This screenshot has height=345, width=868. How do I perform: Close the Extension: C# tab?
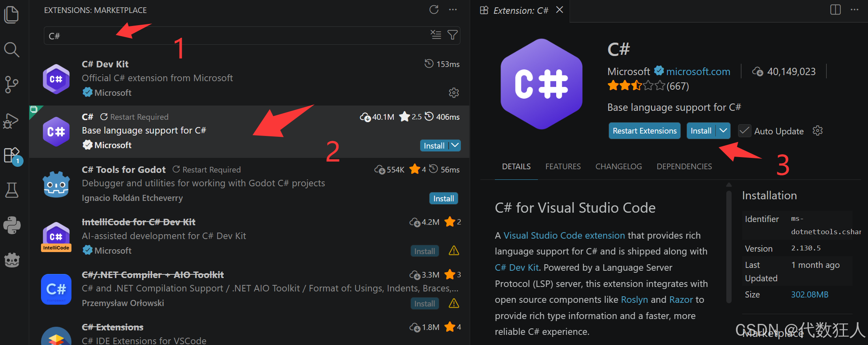[x=559, y=10]
